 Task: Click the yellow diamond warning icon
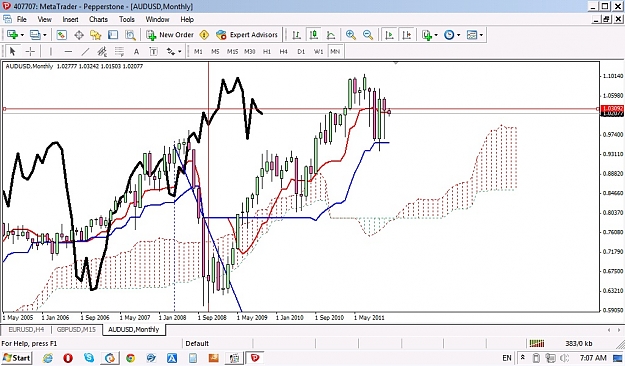pos(204,35)
